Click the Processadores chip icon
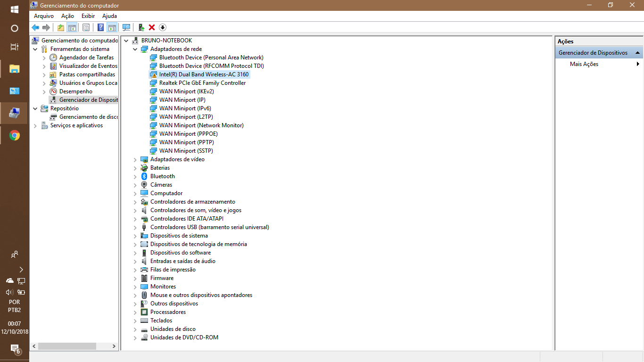Image resolution: width=644 pixels, height=362 pixels. [x=144, y=312]
